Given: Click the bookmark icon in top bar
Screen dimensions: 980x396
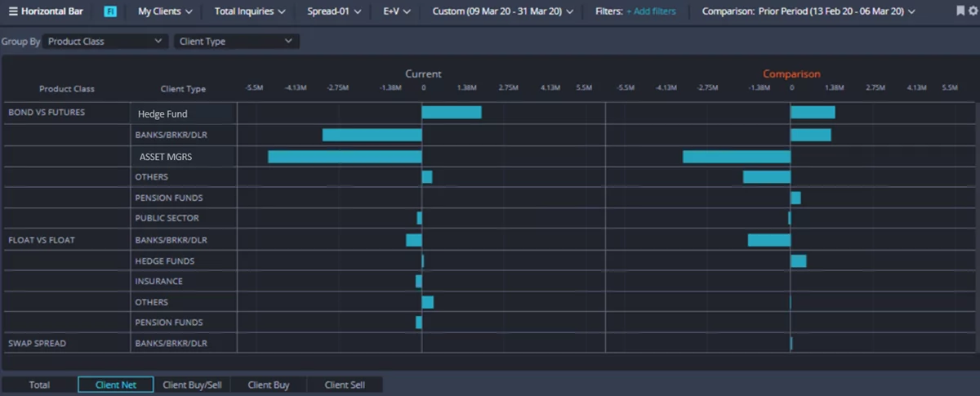Looking at the screenshot, I should point(960,11).
